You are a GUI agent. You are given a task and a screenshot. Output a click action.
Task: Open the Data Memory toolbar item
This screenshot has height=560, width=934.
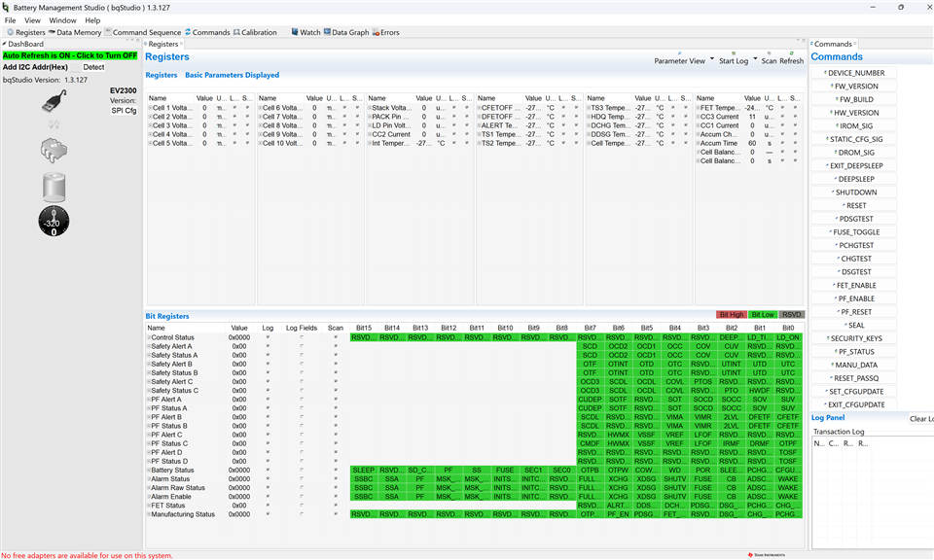pos(75,32)
